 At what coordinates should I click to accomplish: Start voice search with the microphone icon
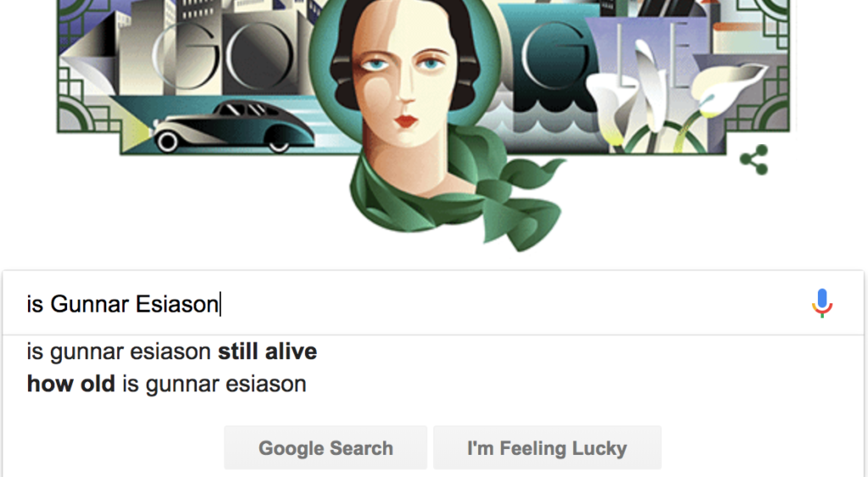tap(822, 303)
